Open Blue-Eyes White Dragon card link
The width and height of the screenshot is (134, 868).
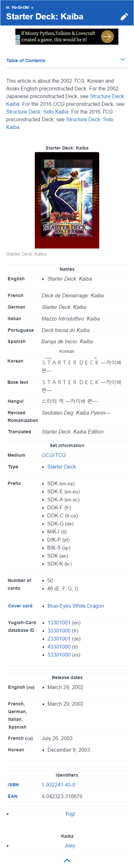[x=76, y=606]
